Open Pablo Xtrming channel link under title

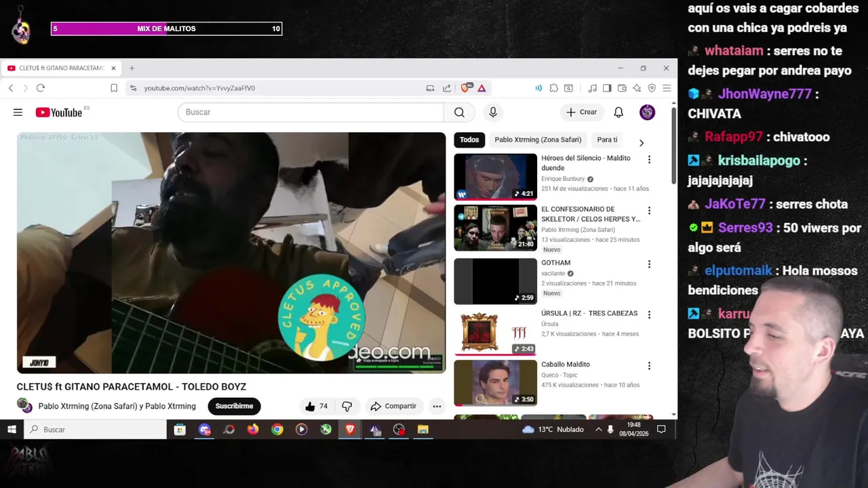click(117, 407)
